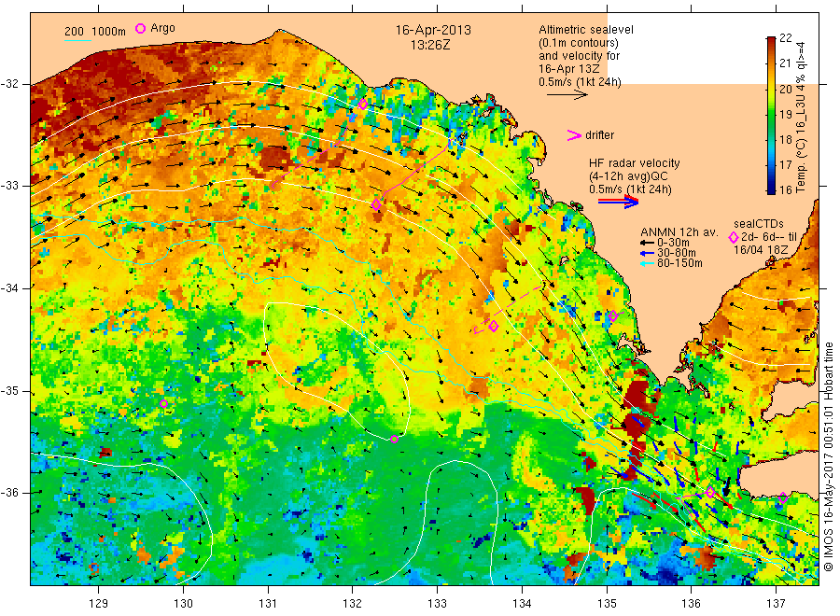Screen dimensions: 840x616
Task: Click the seal CTD diamond near 36S 137.1E
Action: pos(783,497)
